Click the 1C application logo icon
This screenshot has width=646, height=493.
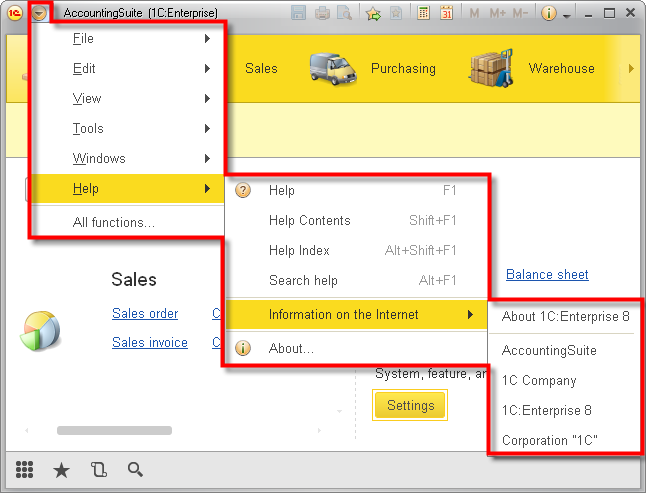[14, 13]
